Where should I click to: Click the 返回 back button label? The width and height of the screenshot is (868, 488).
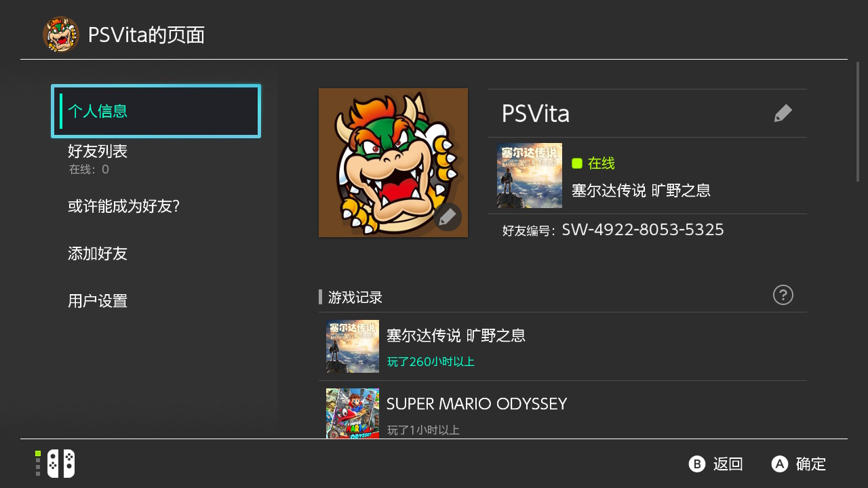728,464
